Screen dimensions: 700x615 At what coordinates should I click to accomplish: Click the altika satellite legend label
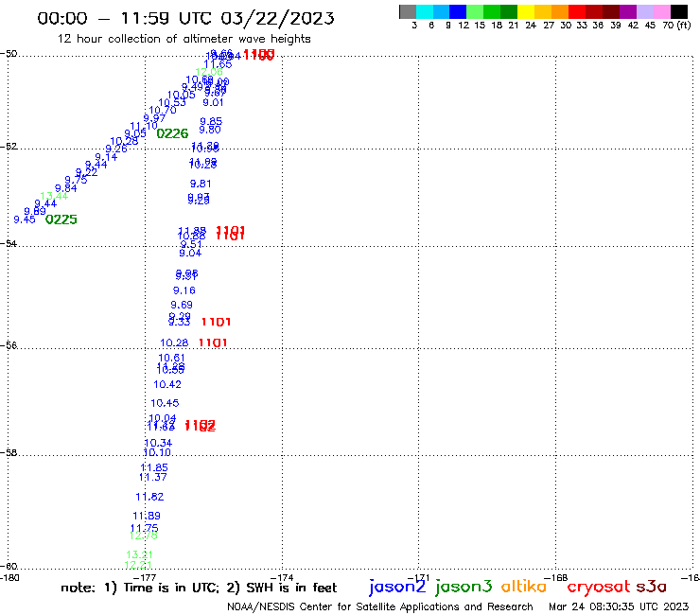coord(524,587)
